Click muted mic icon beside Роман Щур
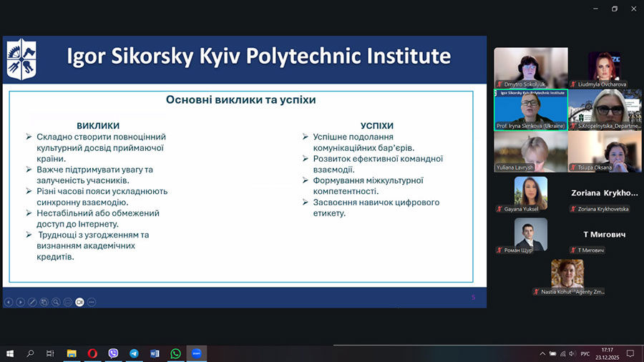644x362 pixels. pos(499,250)
